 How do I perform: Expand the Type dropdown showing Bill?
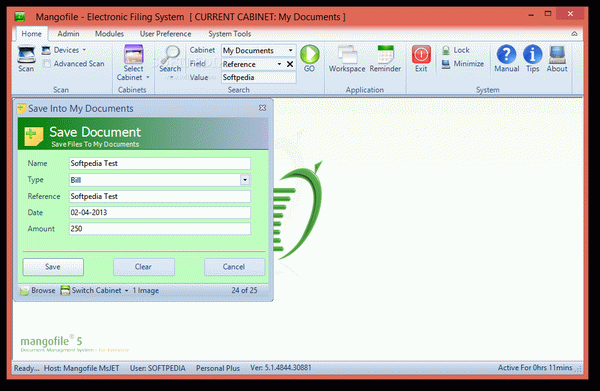point(245,180)
